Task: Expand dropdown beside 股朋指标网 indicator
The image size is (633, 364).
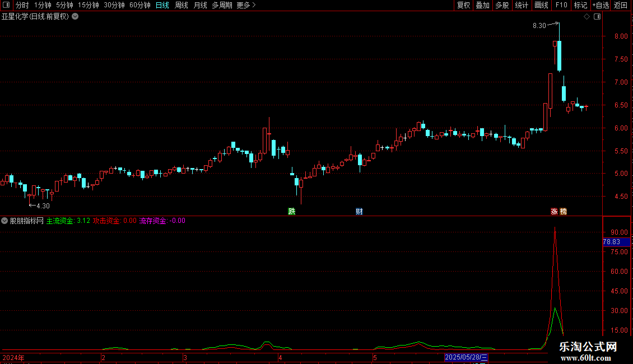Action: (4, 221)
